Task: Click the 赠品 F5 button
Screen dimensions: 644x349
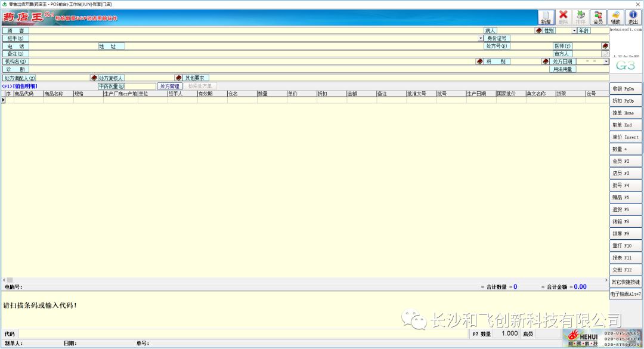Action: tap(626, 197)
